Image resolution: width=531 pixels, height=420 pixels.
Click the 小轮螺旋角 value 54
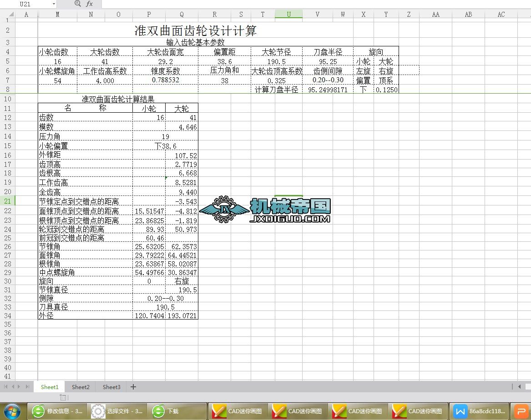[x=58, y=80]
